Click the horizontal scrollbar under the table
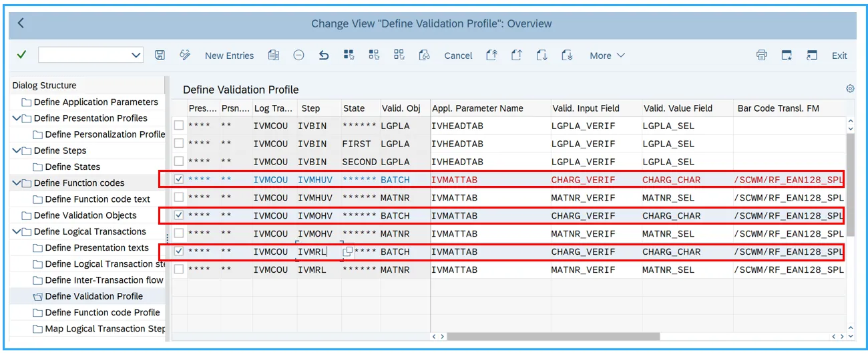Viewport: 868px width, 353px height. point(553,337)
